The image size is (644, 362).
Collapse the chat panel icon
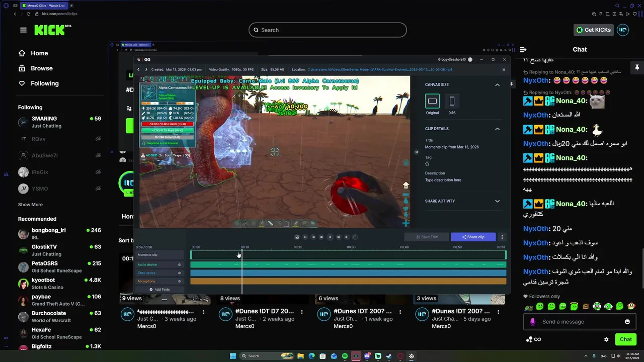click(x=523, y=49)
